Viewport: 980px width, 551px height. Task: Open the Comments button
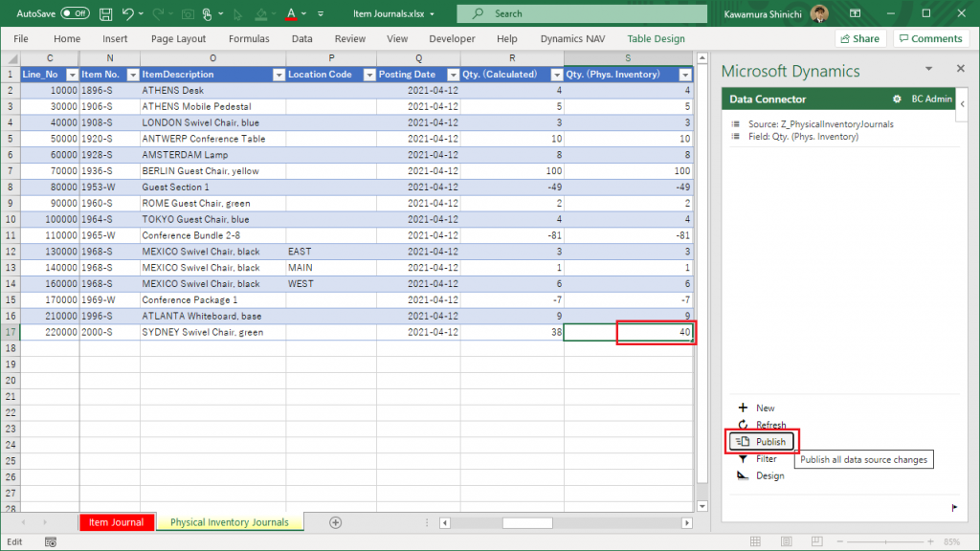[930, 38]
